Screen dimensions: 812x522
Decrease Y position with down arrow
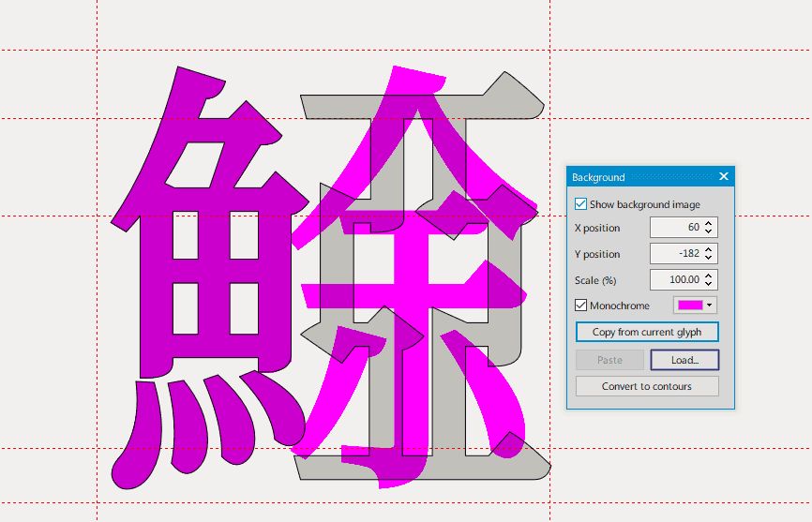point(710,259)
